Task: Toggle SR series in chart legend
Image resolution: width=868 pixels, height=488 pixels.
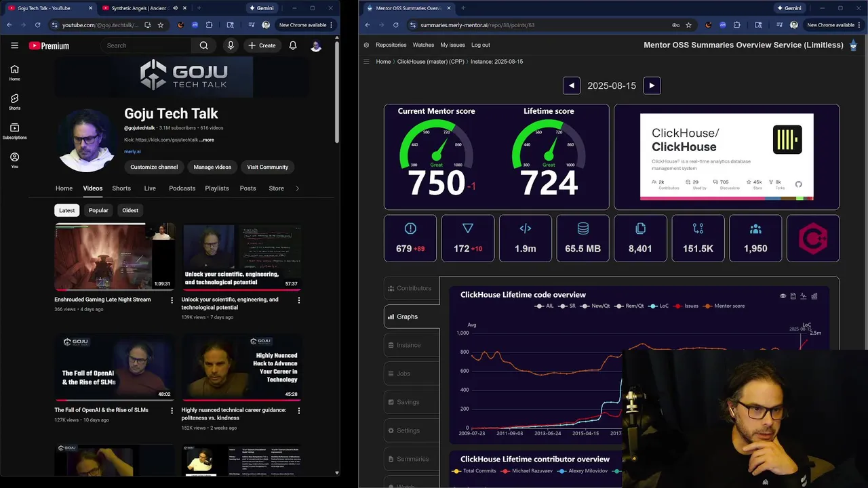Action: (567, 306)
